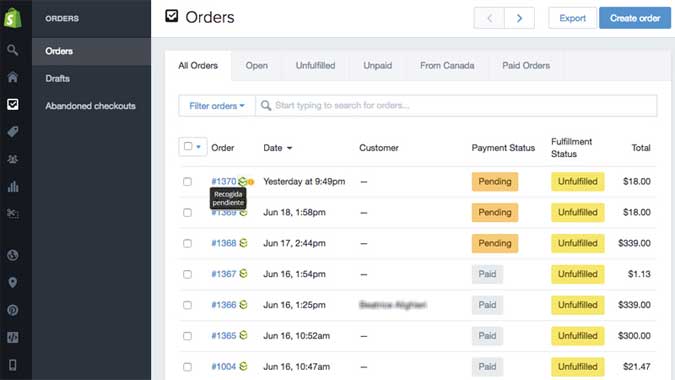
Task: Click the Unfulfilled badge on order #1365
Action: 577,336
